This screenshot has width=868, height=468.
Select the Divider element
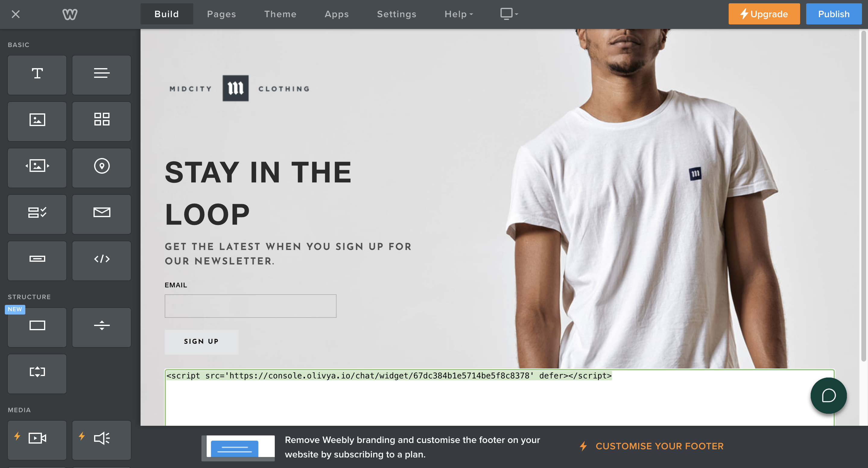[x=101, y=327]
